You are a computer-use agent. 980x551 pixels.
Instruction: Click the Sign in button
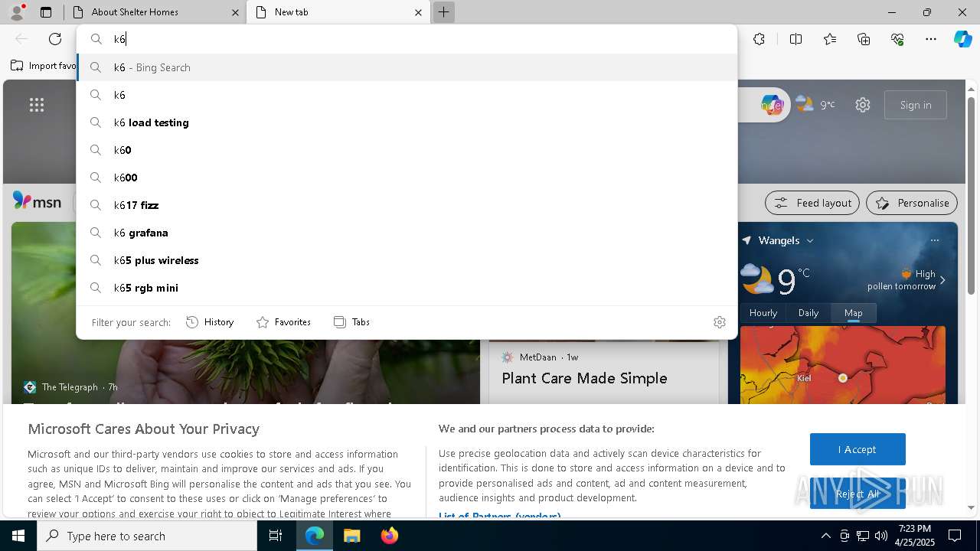916,105
